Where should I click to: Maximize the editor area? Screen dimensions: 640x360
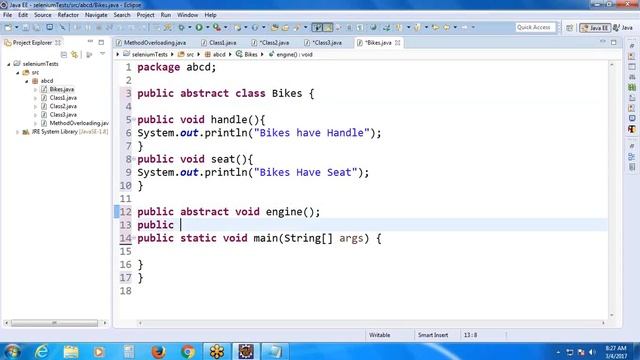[x=613, y=42]
